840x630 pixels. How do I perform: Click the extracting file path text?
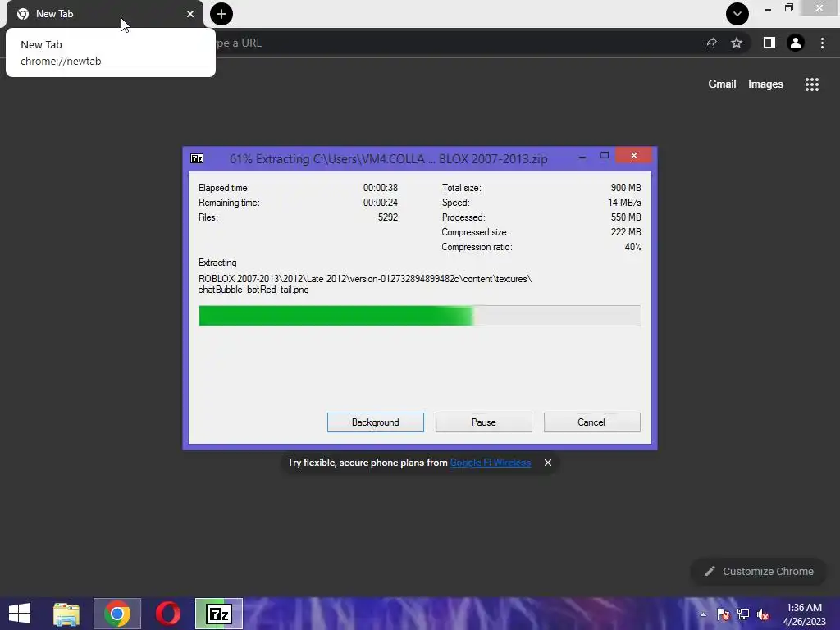[x=365, y=284]
